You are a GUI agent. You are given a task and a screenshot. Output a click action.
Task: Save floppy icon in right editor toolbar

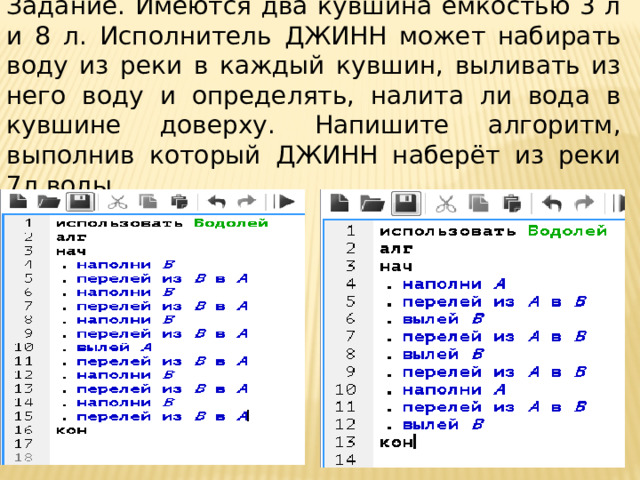tap(406, 203)
